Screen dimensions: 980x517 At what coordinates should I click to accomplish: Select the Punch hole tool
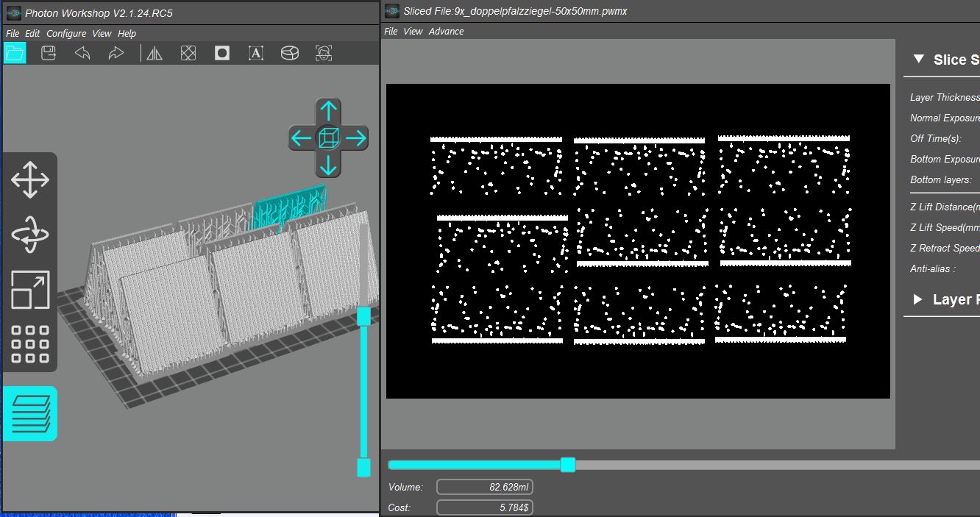click(x=222, y=53)
